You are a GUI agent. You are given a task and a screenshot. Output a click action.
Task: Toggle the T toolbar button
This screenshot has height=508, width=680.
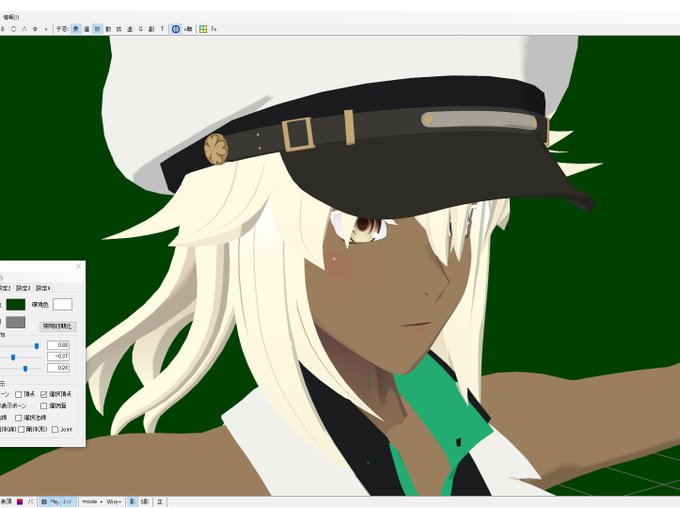click(162, 29)
